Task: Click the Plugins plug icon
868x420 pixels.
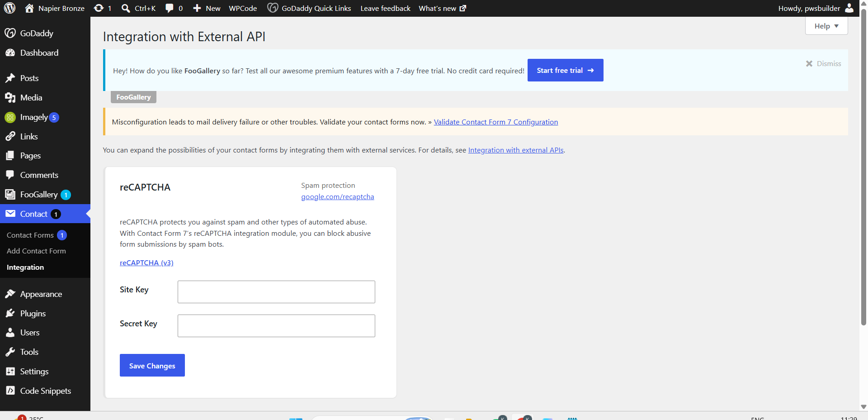Action: pos(10,313)
